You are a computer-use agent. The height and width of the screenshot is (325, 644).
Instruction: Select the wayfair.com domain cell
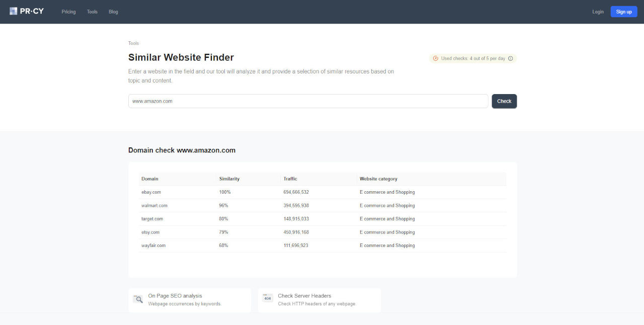[153, 246]
